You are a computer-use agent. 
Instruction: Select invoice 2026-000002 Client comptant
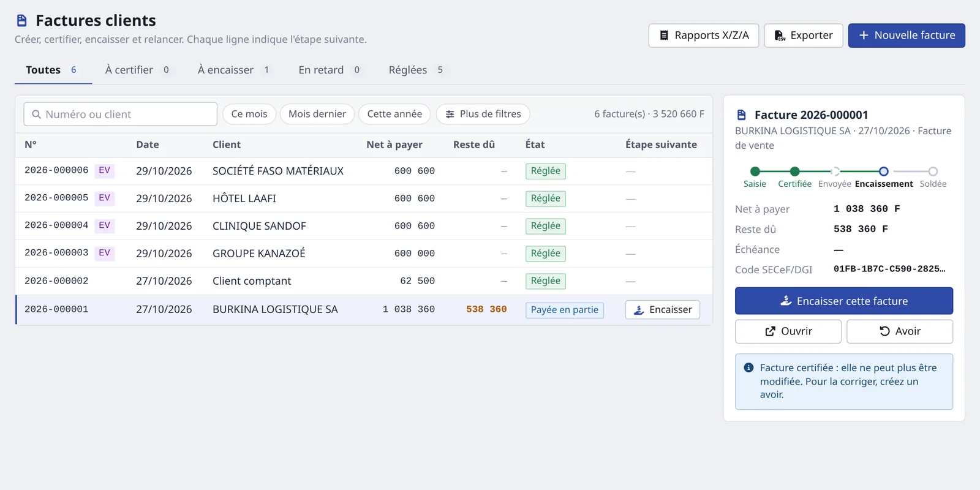pyautogui.click(x=364, y=281)
